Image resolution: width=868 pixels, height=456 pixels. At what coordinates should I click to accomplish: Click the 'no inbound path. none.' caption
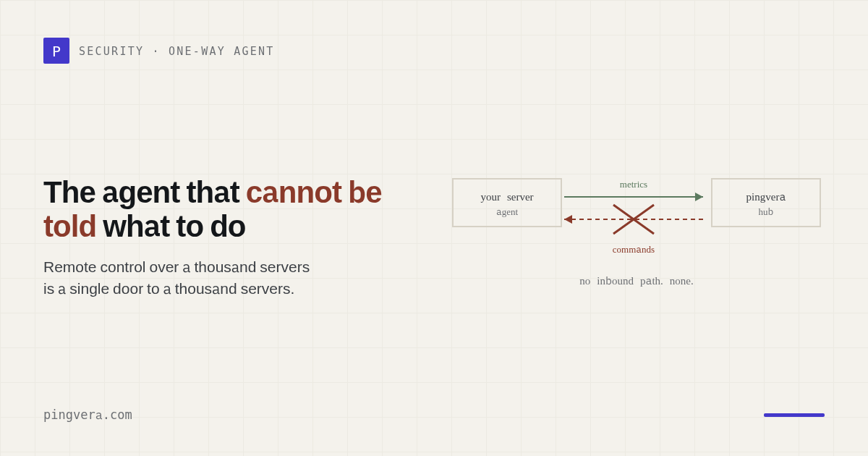pyautogui.click(x=637, y=281)
